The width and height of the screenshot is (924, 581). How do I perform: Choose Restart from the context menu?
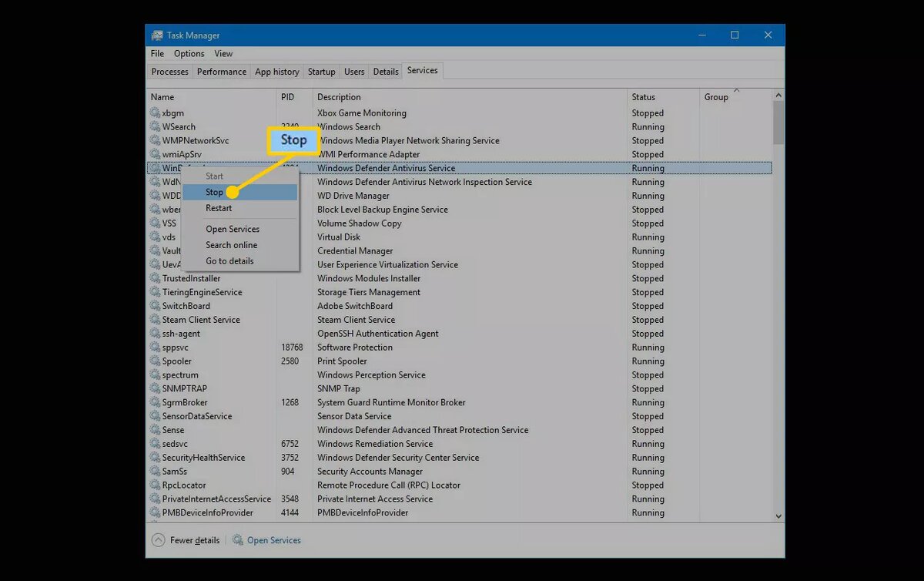(x=219, y=208)
